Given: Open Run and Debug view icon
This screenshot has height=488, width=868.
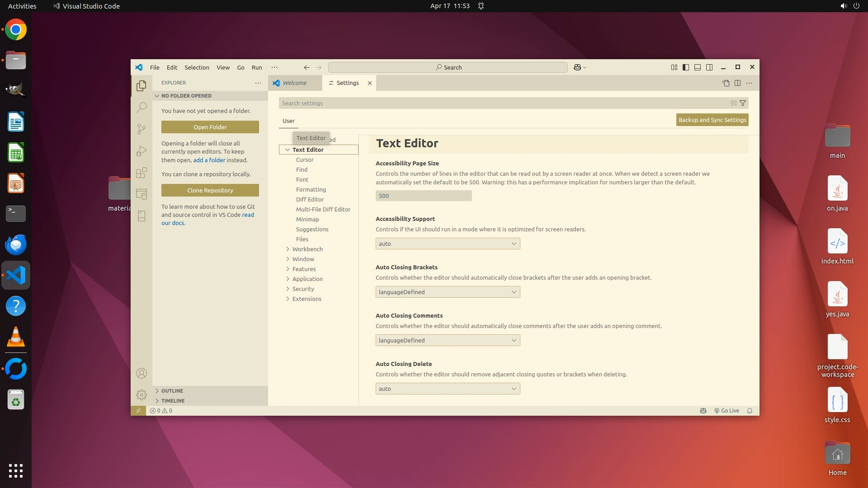Looking at the screenshot, I should coord(142,151).
